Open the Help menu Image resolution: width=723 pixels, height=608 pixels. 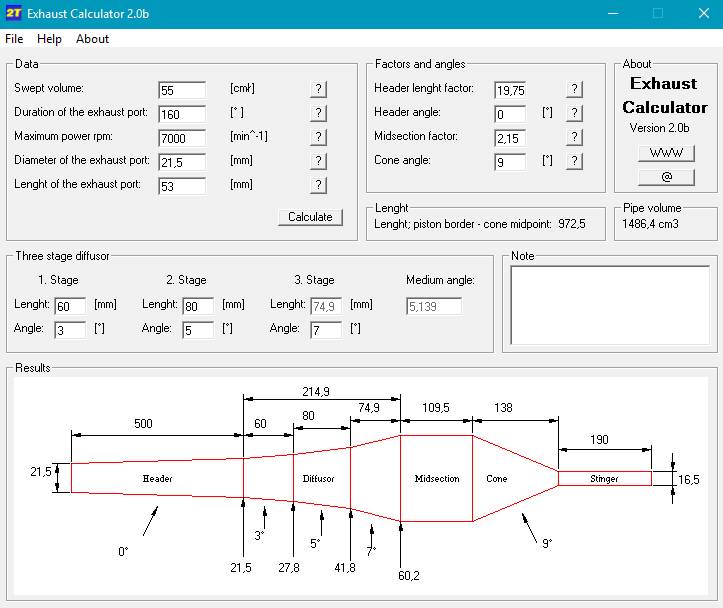[x=49, y=39]
